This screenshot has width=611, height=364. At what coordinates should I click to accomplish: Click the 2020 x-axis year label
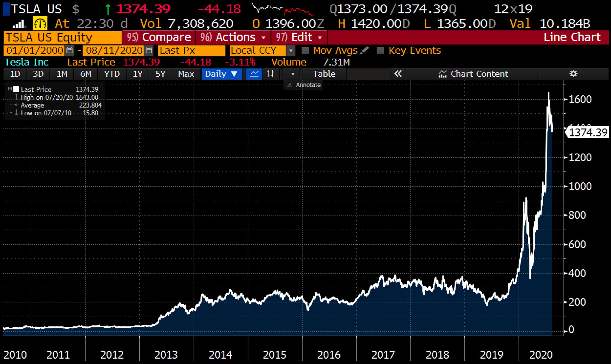541,354
